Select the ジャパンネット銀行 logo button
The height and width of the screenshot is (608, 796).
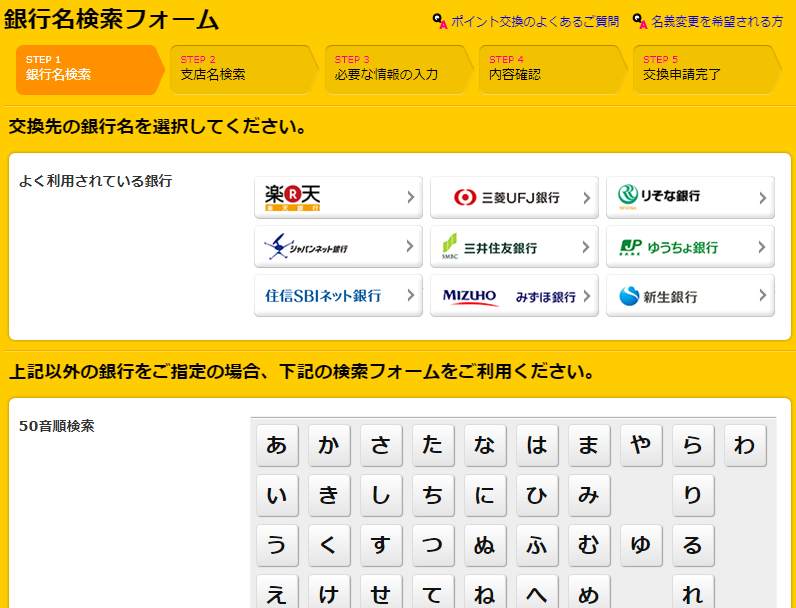[x=338, y=246]
